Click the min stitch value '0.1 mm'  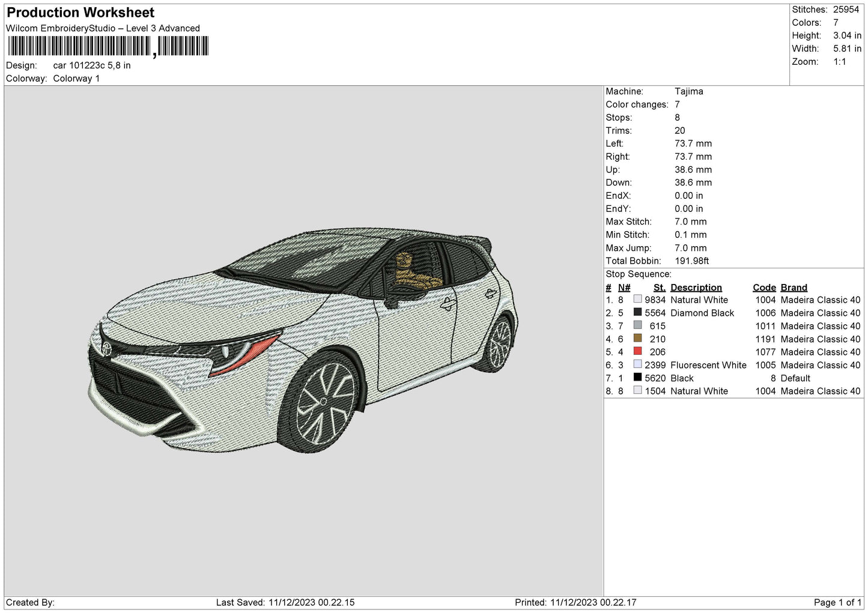690,235
